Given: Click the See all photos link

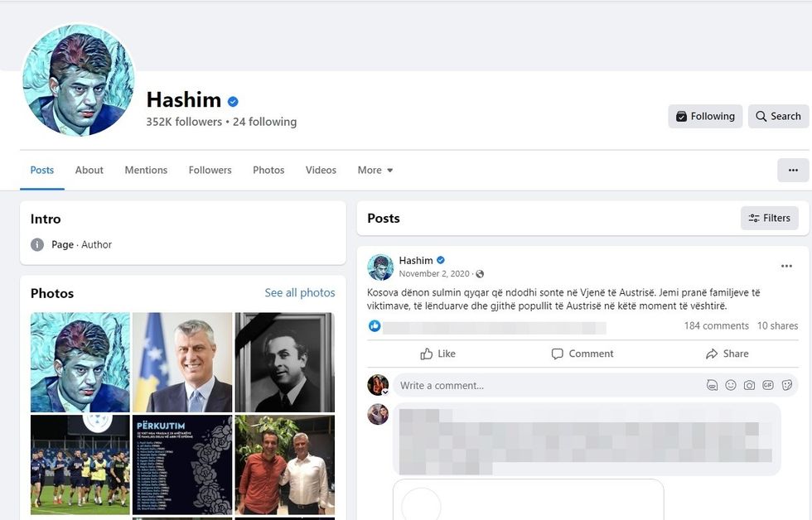Looking at the screenshot, I should tap(300, 293).
